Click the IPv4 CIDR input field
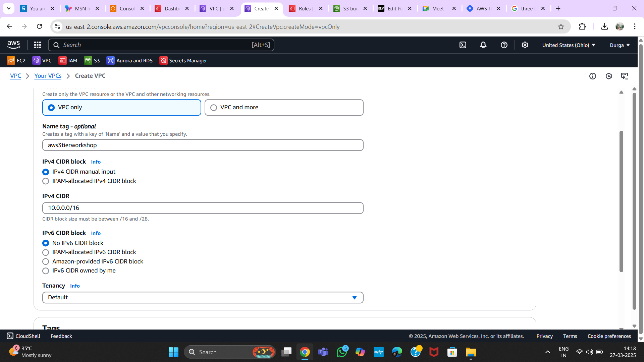 203,208
